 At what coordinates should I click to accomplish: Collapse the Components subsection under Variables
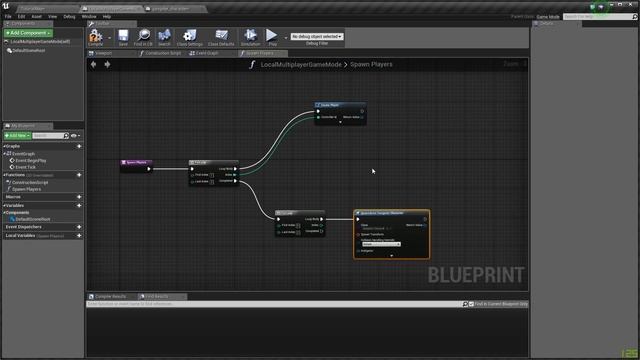[x=4, y=213]
